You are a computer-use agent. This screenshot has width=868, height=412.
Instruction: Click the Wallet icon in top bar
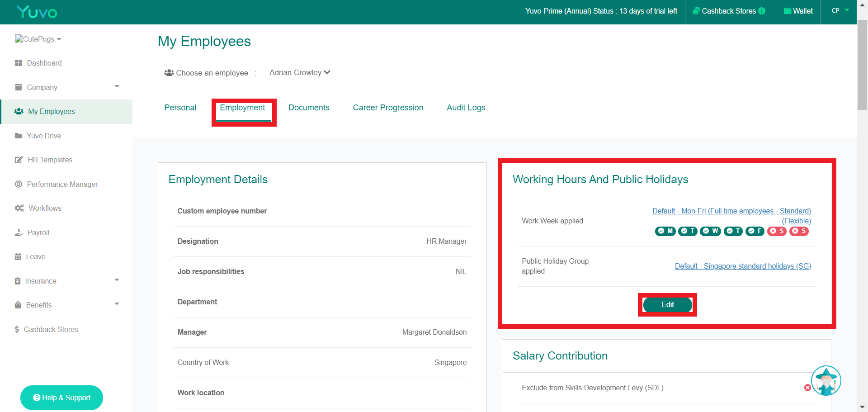click(788, 11)
